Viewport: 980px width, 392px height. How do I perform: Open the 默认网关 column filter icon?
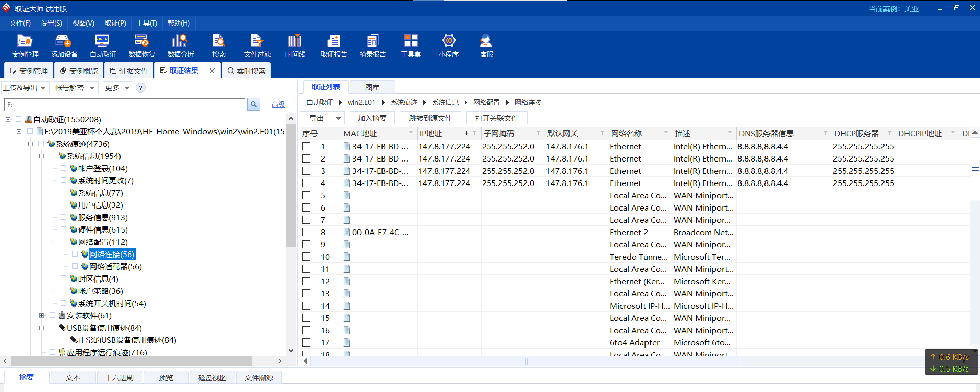602,133
